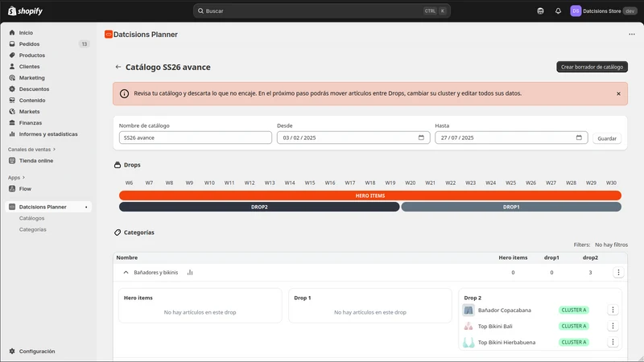Open Categorías sub-item
Screen dimensions: 644x362
[x=32, y=229]
